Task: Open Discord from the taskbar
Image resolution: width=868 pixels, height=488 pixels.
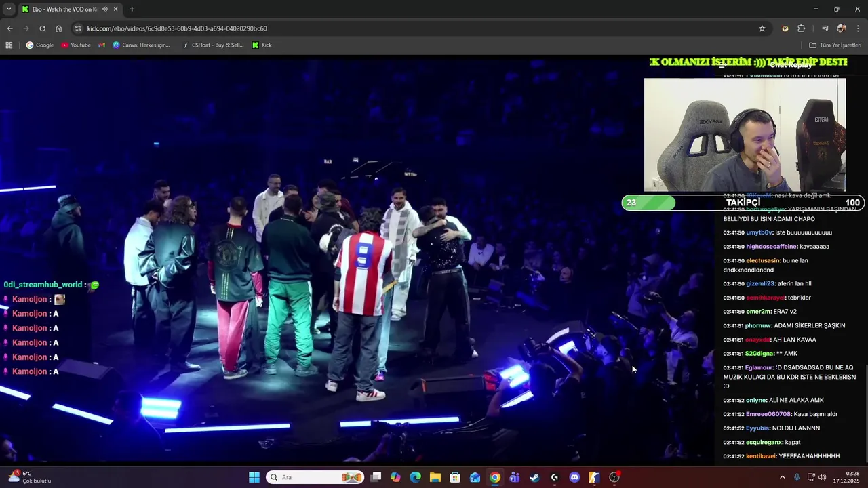Action: [x=574, y=477]
